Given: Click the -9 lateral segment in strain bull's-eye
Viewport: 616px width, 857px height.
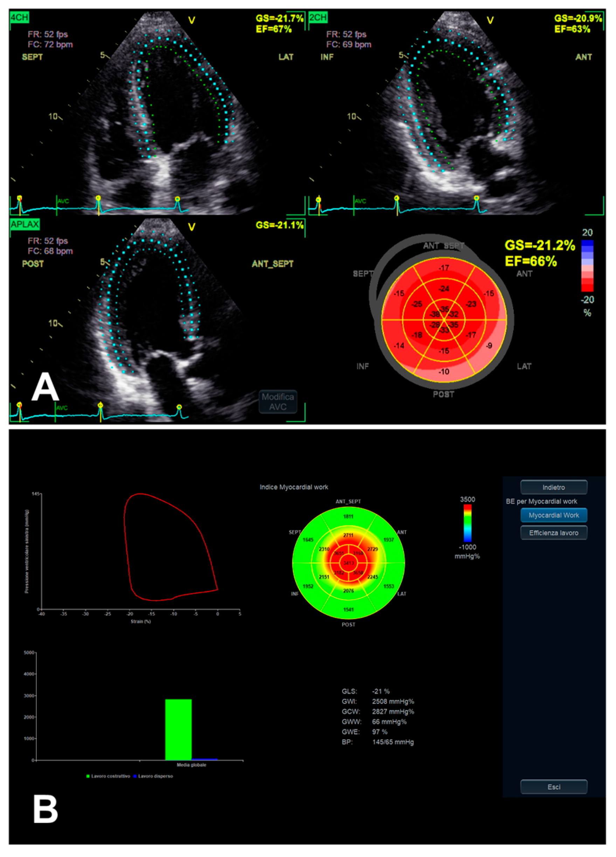Looking at the screenshot, I should 489,346.
